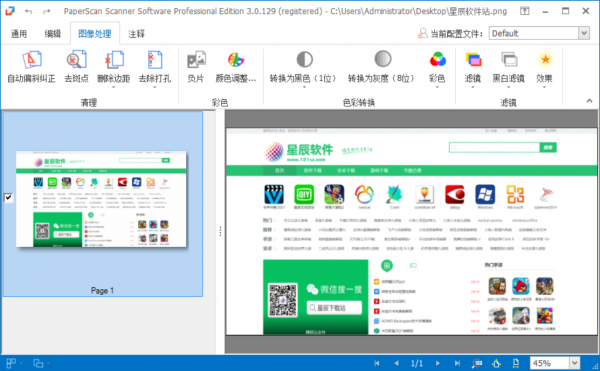Screen dimensions: 600x371
Task: Open the window arrangement icon in status bar
Action: (38, 363)
